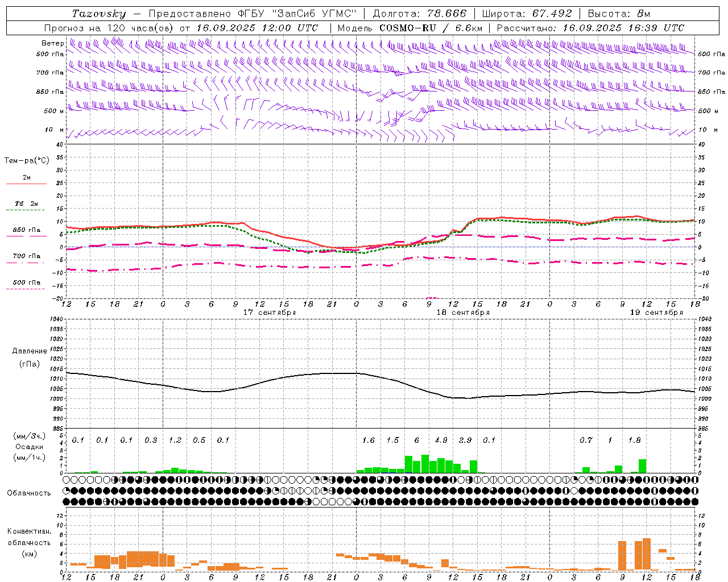Click the '(мм/3ч.)' precipitation unit label

pos(30,436)
